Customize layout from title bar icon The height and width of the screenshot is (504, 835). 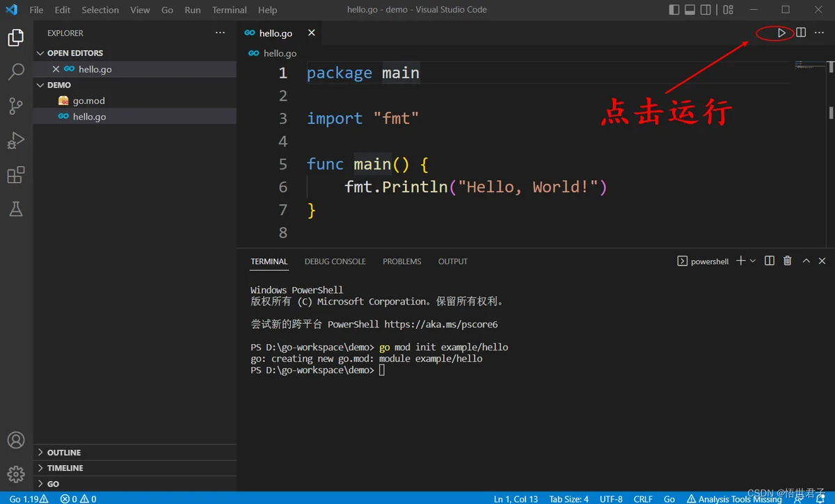[x=728, y=10]
